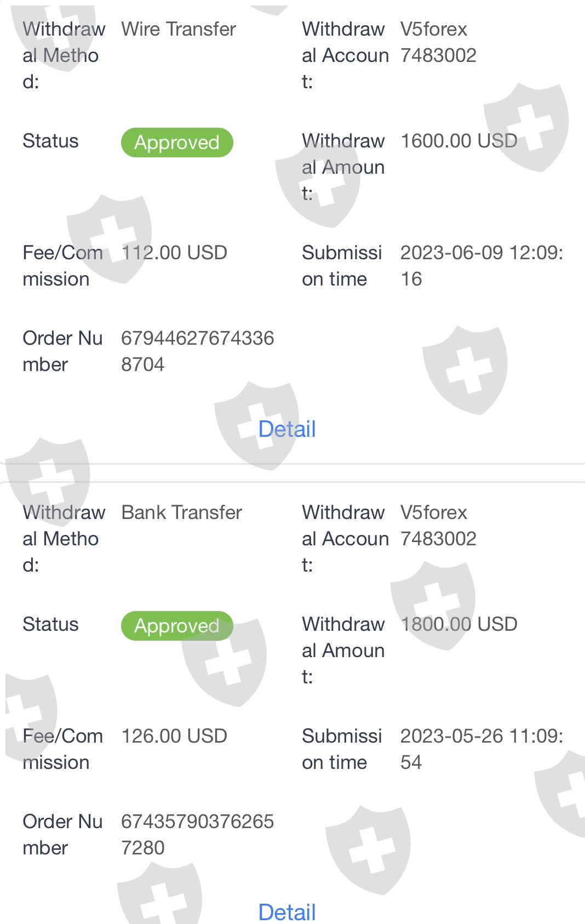Select order number starting with 67435790376265
Viewport: 585px width, 924px height.
coord(197,835)
